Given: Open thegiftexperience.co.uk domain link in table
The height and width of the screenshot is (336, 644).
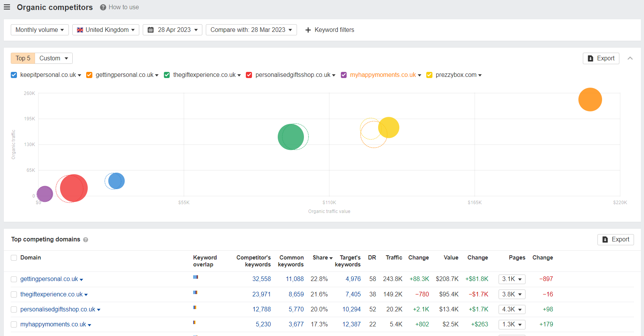Looking at the screenshot, I should click(x=52, y=294).
